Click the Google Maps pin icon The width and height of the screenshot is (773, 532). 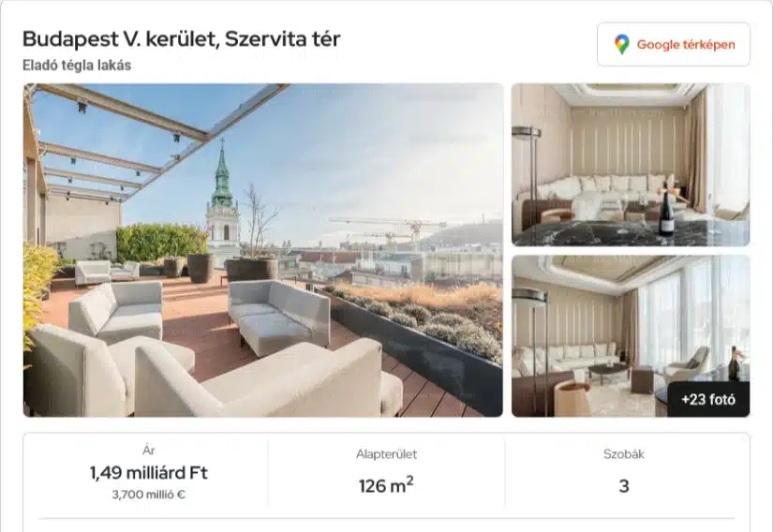pyautogui.click(x=621, y=44)
